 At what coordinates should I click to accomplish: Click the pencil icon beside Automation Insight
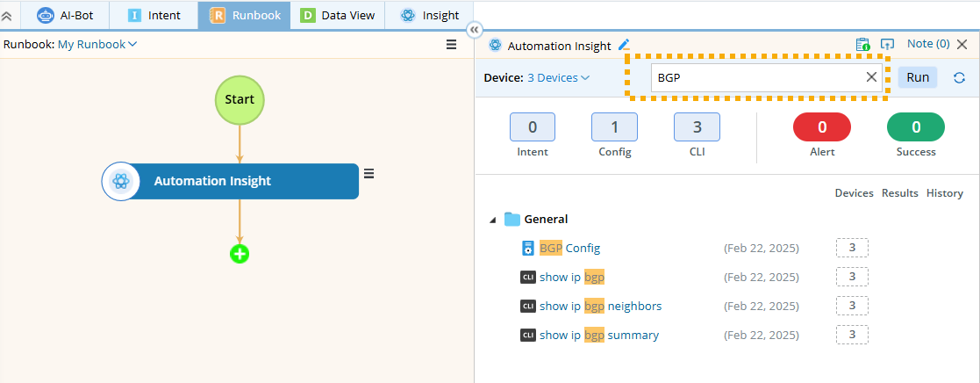[x=624, y=45]
